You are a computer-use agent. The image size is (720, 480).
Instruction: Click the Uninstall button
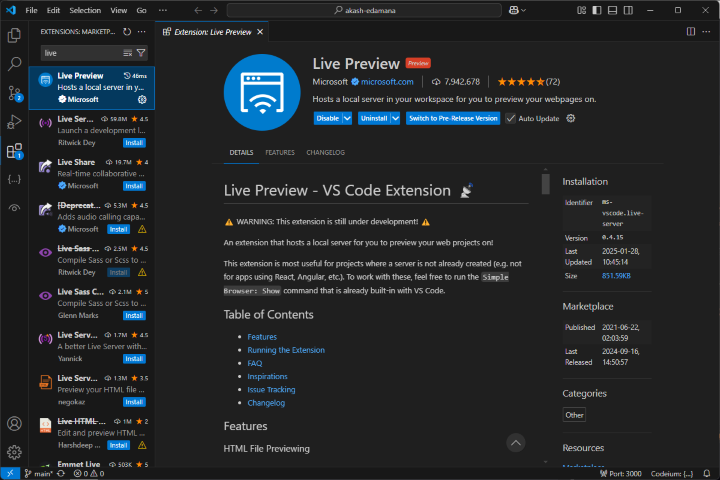click(374, 119)
